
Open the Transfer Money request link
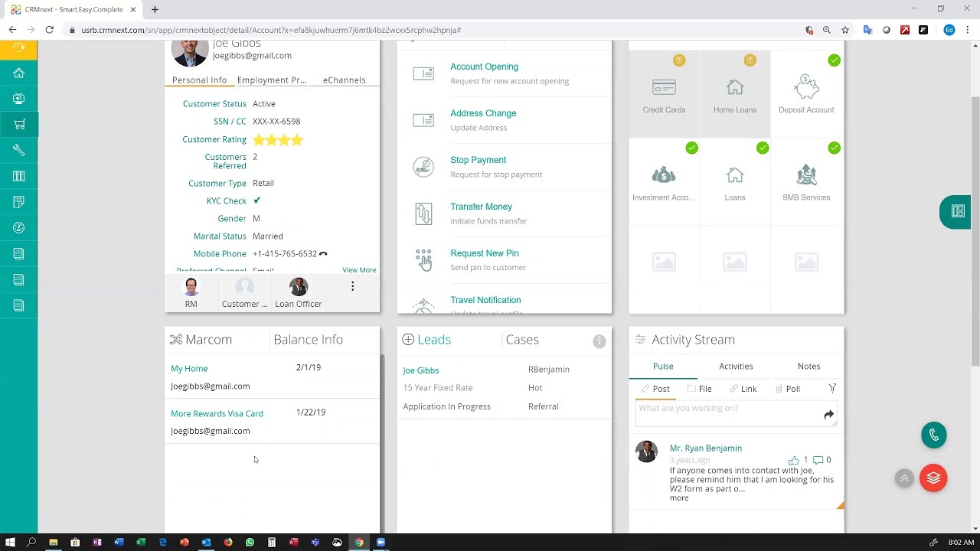[481, 207]
